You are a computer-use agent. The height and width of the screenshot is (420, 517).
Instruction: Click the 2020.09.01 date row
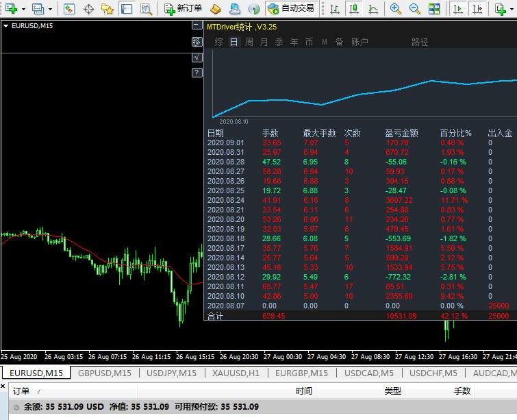pyautogui.click(x=226, y=143)
